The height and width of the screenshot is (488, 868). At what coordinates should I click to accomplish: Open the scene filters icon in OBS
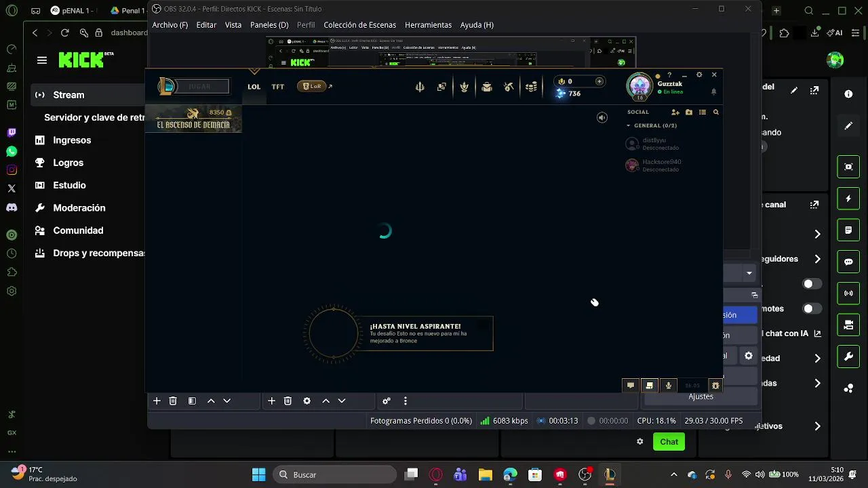pos(192,401)
